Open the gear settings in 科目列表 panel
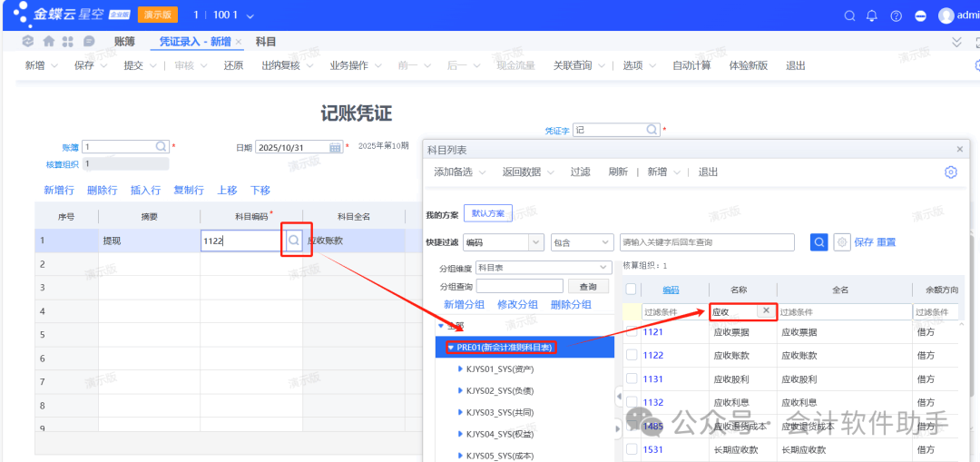Image resolution: width=980 pixels, height=462 pixels. click(x=950, y=172)
